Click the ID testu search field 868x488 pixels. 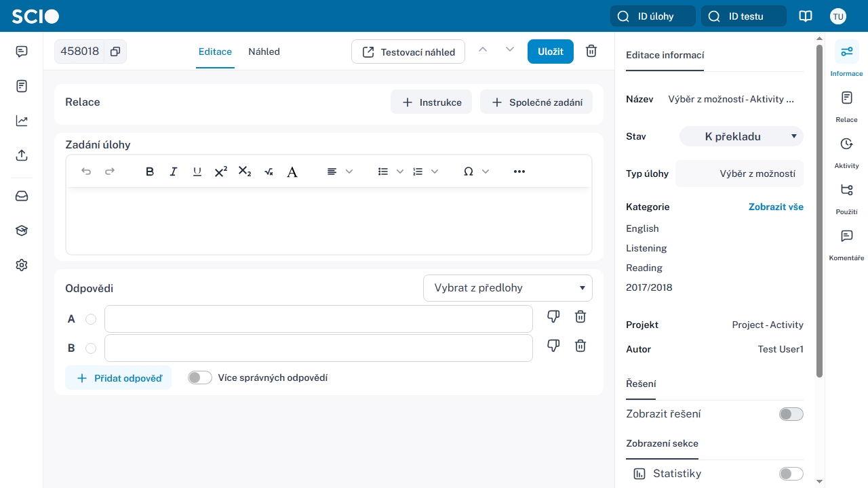[743, 16]
